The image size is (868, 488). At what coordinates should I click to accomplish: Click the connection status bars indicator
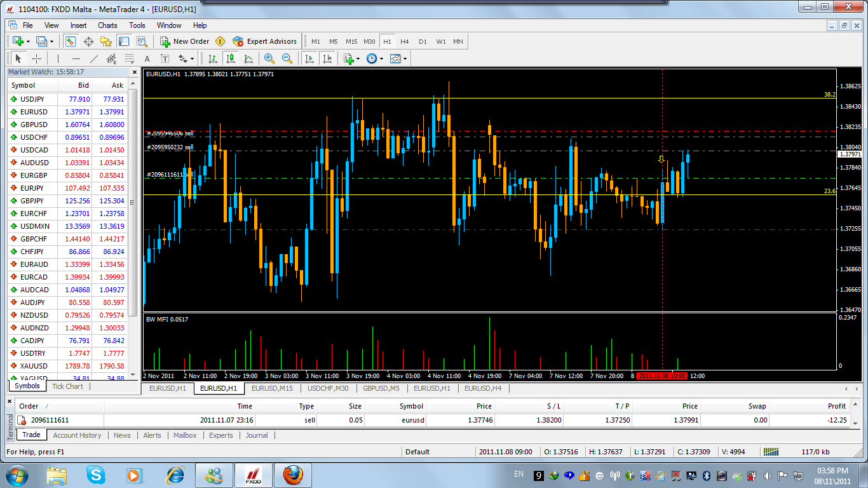[771, 452]
